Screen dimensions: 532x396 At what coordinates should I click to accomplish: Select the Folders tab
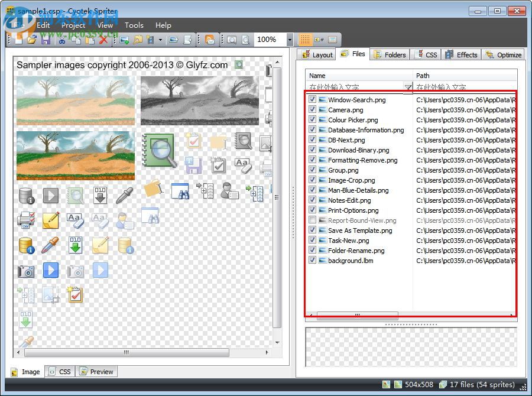(390, 54)
